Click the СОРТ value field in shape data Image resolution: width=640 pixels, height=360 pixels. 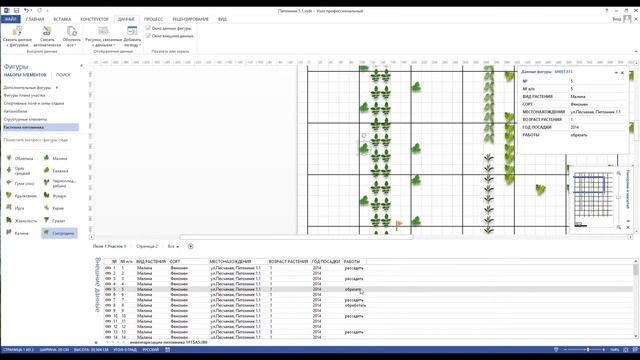click(x=597, y=104)
